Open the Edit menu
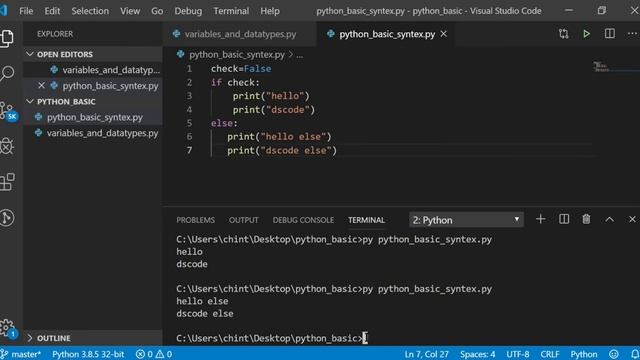 click(52, 11)
